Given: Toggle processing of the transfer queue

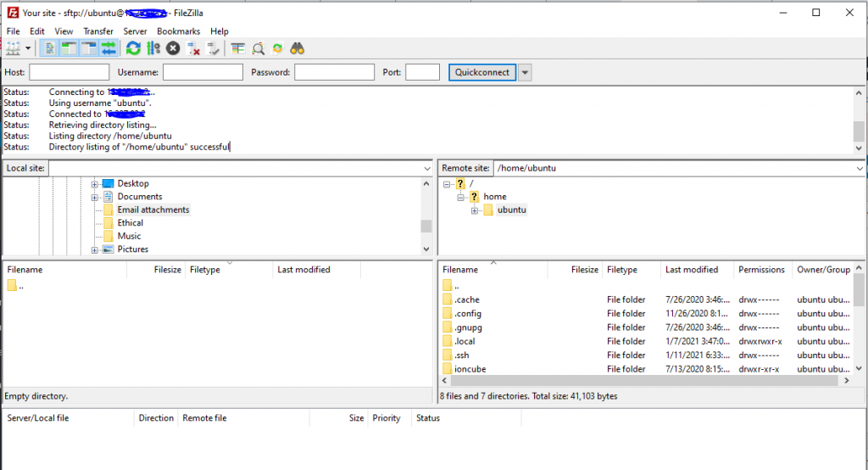Looking at the screenshot, I should [153, 48].
